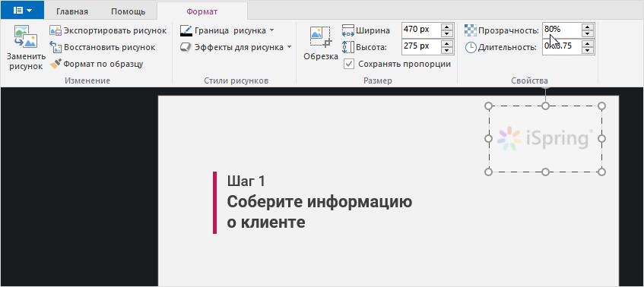Expand Эффекты для рисунка dropdown arrow
Viewport: 644px width, 287px height.
[289, 47]
